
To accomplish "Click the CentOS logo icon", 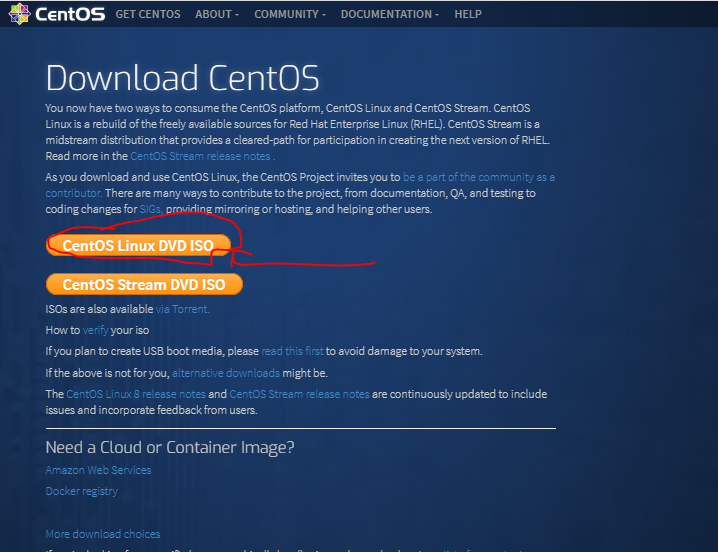I will click(x=19, y=14).
